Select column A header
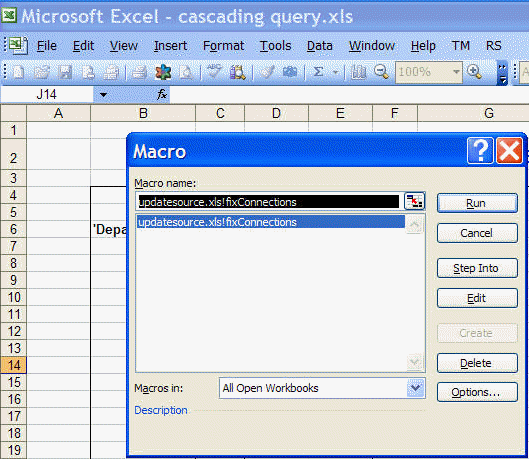Screen dimensions: 529x459 click(58, 113)
